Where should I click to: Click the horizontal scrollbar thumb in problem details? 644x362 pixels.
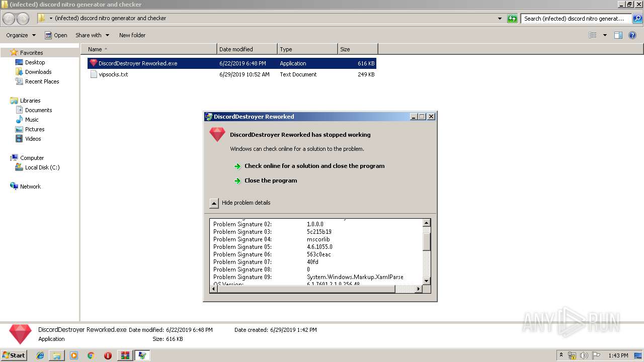point(307,289)
